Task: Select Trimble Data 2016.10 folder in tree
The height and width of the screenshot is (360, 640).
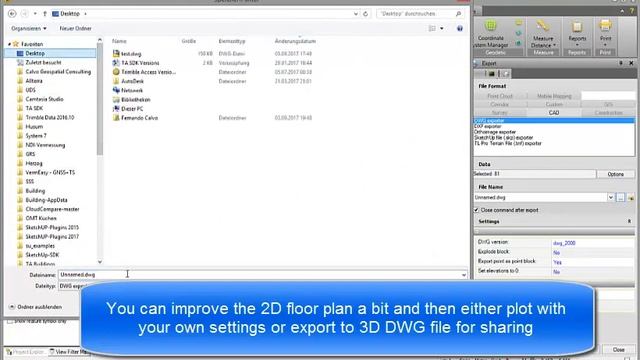Action: tap(50, 118)
